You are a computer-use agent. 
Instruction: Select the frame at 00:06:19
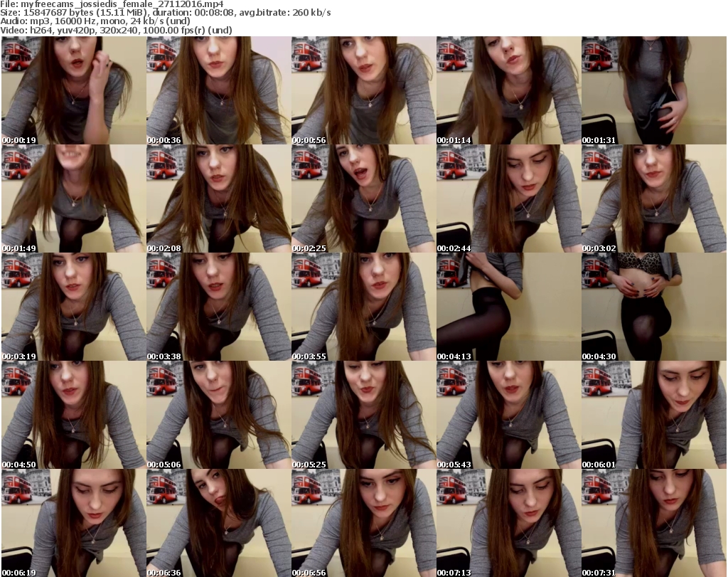(74, 523)
